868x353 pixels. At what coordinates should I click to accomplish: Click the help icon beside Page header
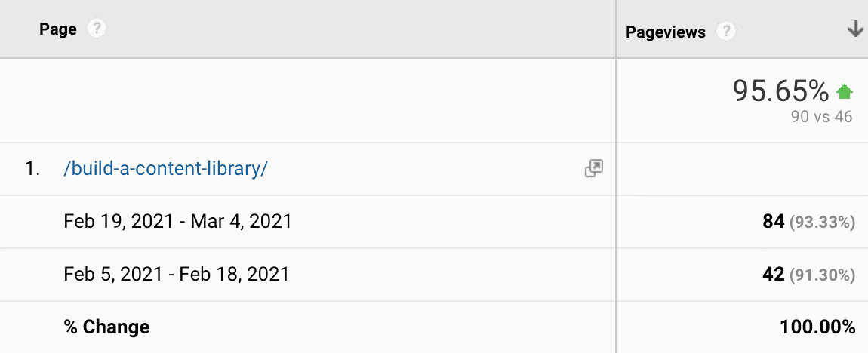pyautogui.click(x=96, y=29)
